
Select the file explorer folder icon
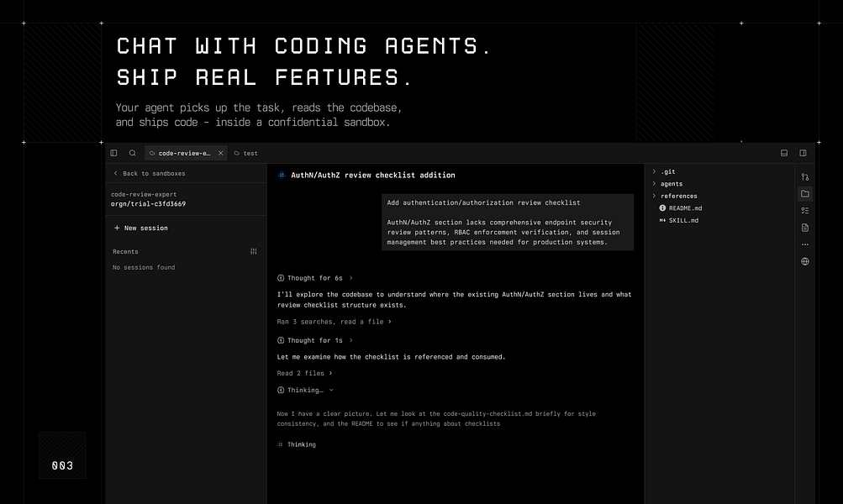tap(805, 193)
